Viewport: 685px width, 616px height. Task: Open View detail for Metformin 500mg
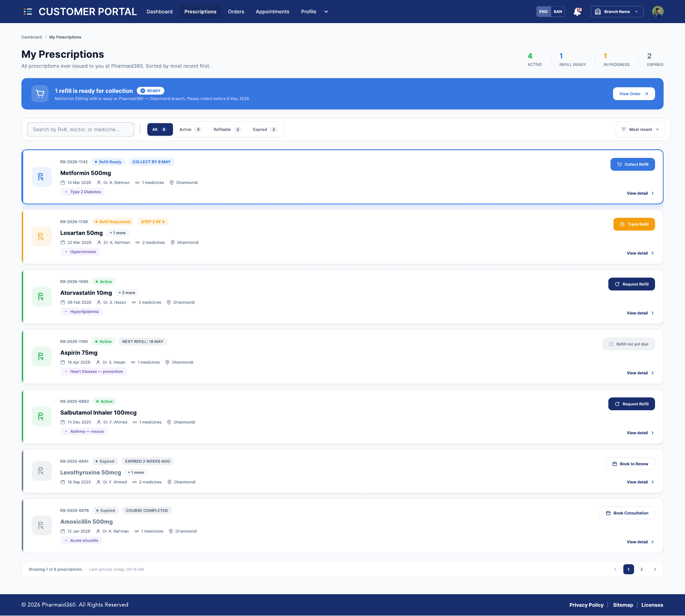point(640,193)
